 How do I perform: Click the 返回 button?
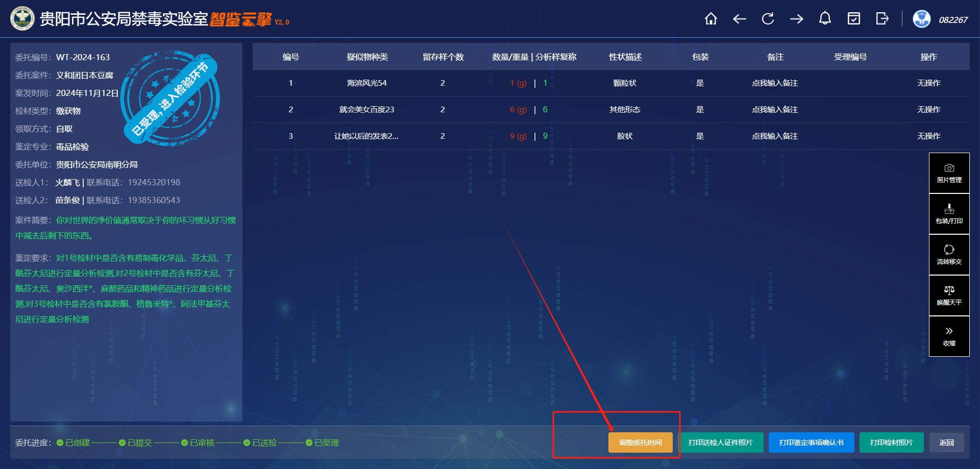click(946, 442)
